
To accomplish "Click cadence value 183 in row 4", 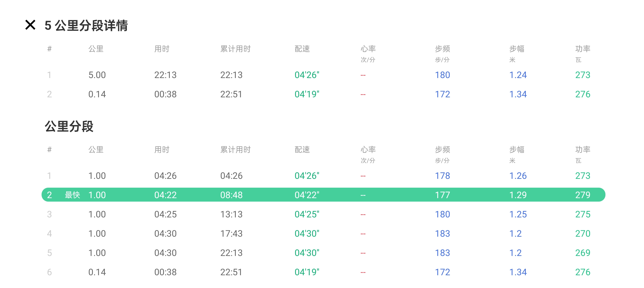I will click(x=442, y=233).
